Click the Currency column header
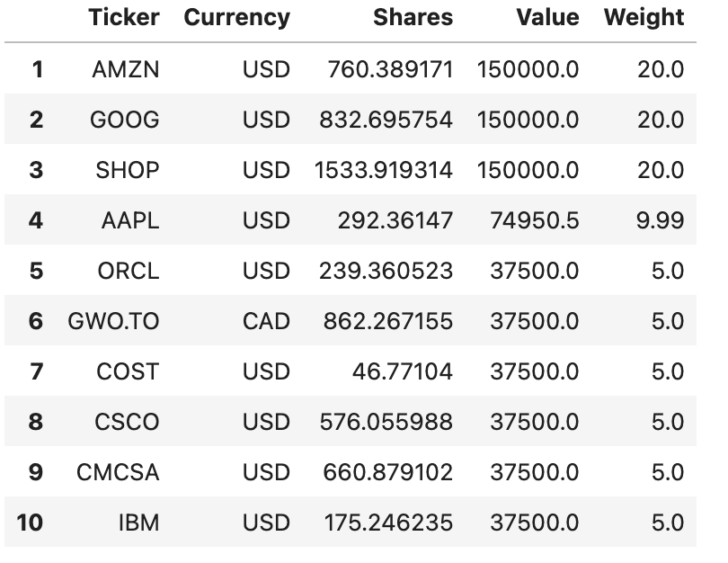This screenshot has height=563, width=728. 236,17
